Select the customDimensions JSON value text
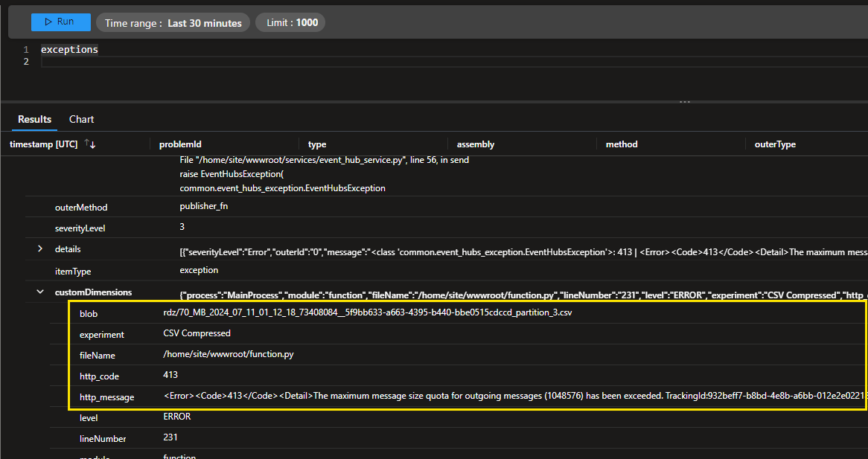 point(523,295)
